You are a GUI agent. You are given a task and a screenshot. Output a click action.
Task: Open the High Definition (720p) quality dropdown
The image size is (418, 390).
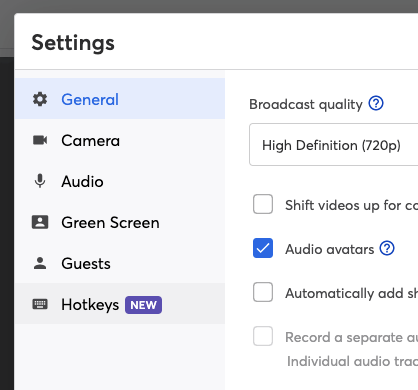tap(333, 145)
